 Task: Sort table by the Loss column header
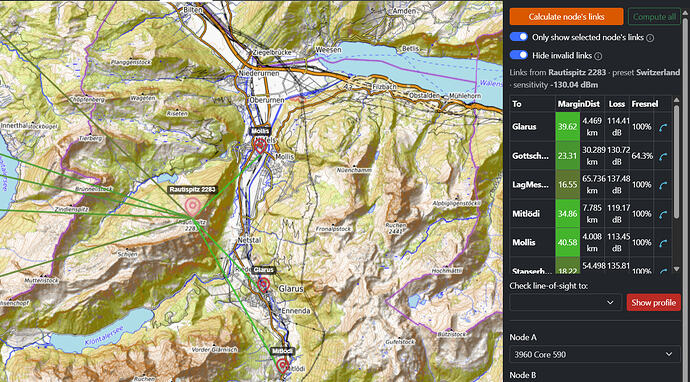pyautogui.click(x=617, y=104)
